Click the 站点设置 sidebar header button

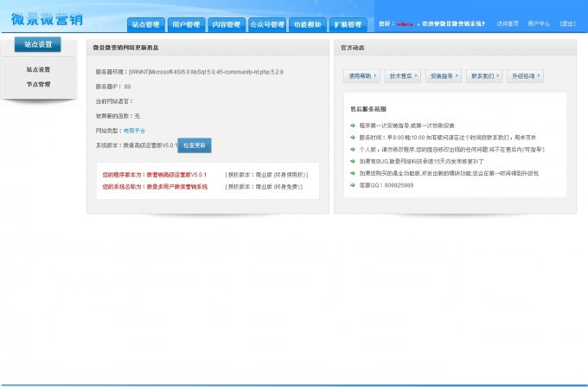(37, 44)
